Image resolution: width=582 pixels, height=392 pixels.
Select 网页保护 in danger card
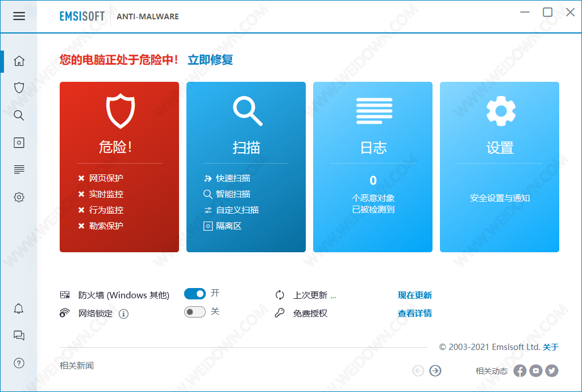[x=106, y=178]
